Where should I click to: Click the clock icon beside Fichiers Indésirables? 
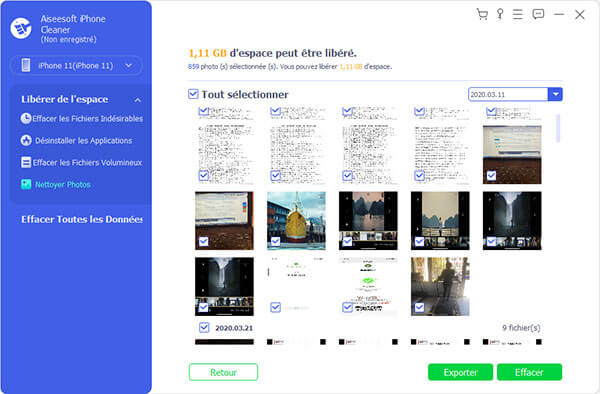coord(26,118)
